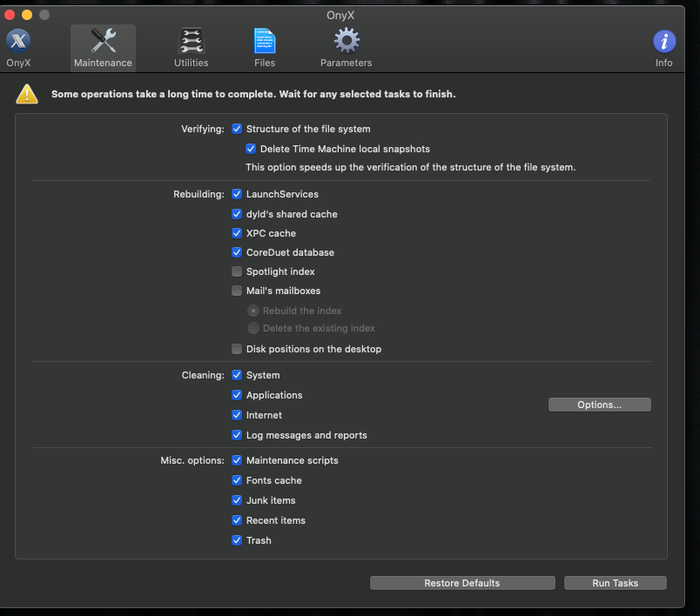Uncheck System cleaning
700x616 pixels.
click(x=237, y=375)
